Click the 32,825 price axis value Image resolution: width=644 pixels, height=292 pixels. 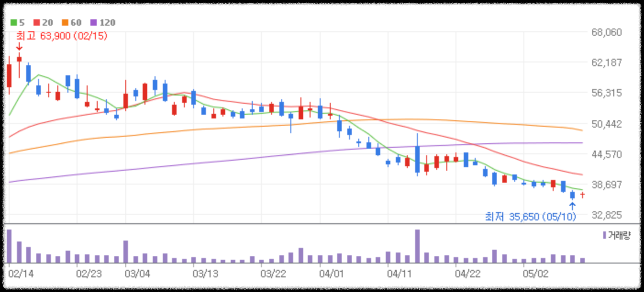pos(607,215)
